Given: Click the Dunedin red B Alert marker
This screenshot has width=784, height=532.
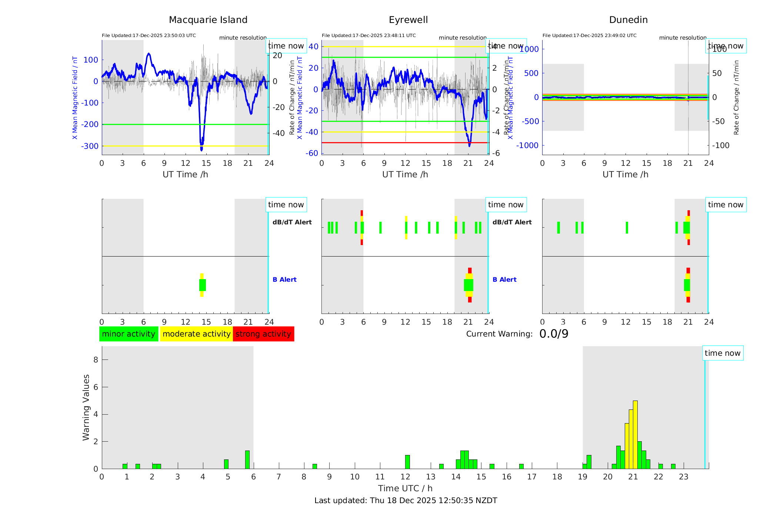Looking at the screenshot, I should (688, 271).
